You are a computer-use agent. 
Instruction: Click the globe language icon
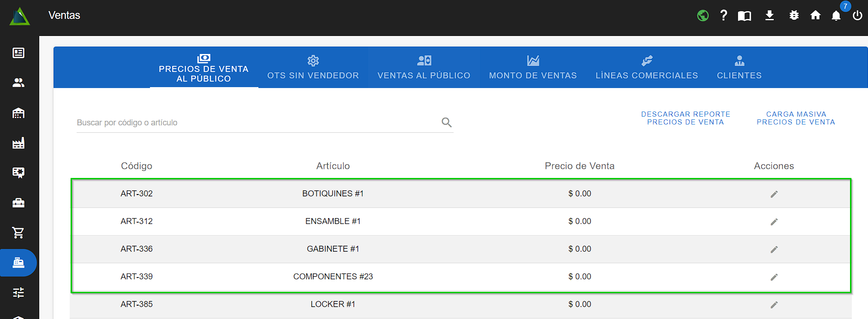pos(703,16)
